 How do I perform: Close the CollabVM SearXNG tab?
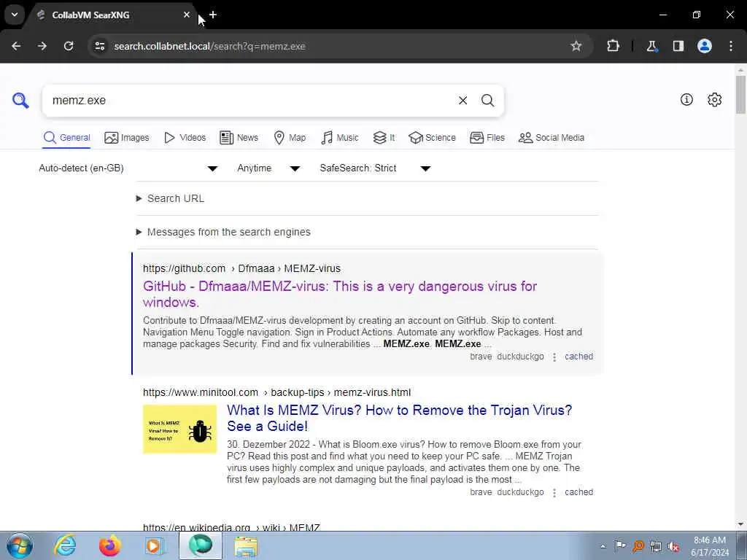[187, 15]
